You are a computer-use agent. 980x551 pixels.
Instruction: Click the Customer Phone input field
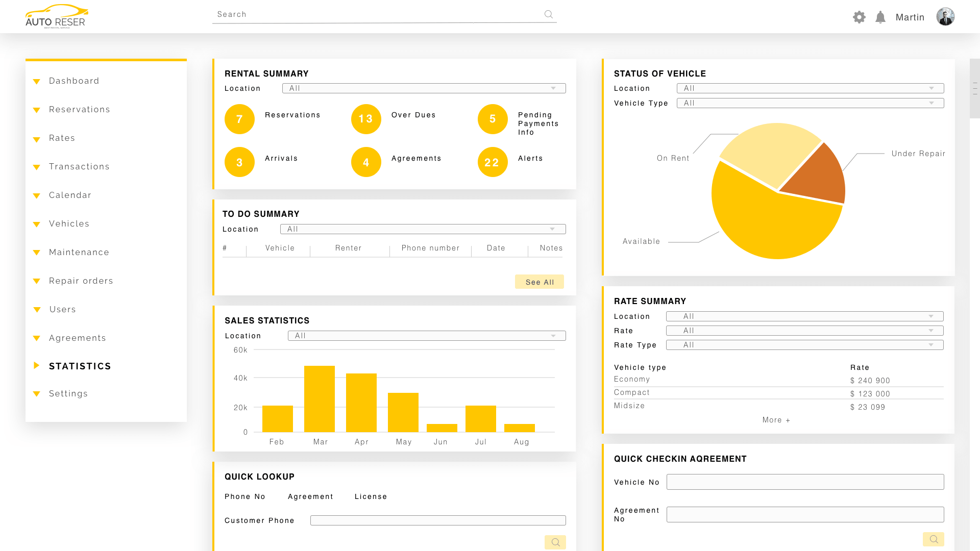point(438,520)
